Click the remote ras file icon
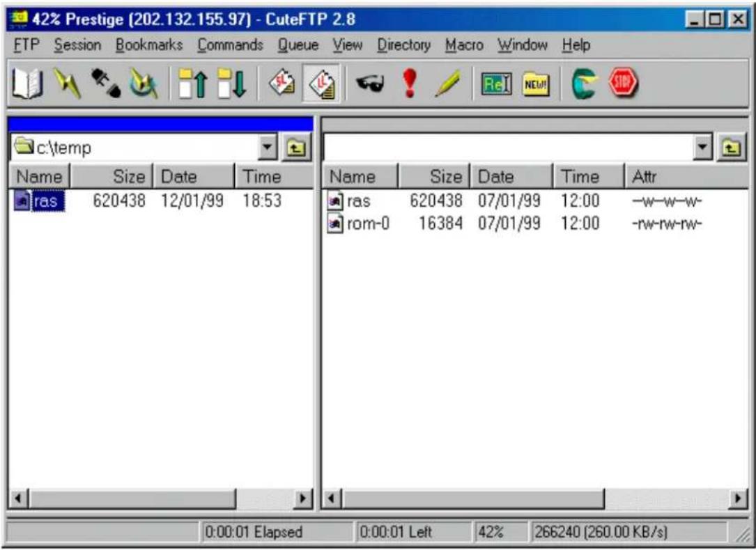The height and width of the screenshot is (550, 756). click(x=335, y=201)
